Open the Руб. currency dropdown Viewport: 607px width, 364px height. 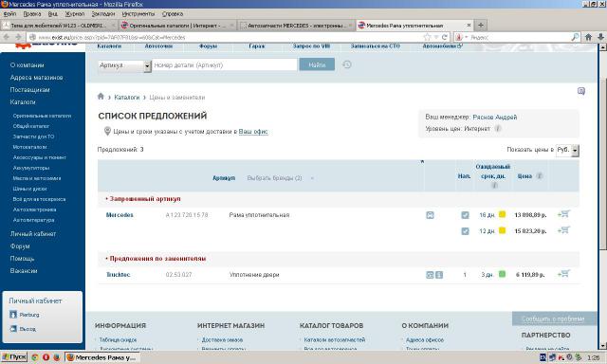tap(567, 150)
